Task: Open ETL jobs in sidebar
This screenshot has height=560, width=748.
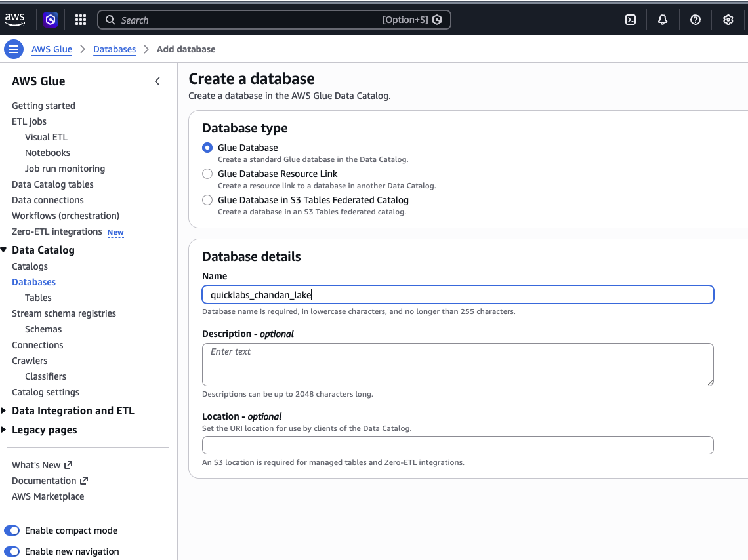Action: pyautogui.click(x=29, y=121)
